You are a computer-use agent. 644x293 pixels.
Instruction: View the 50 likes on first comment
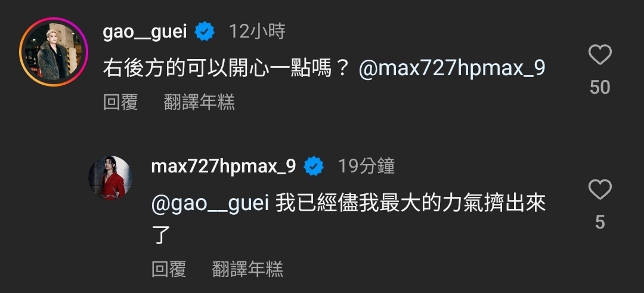coord(600,87)
